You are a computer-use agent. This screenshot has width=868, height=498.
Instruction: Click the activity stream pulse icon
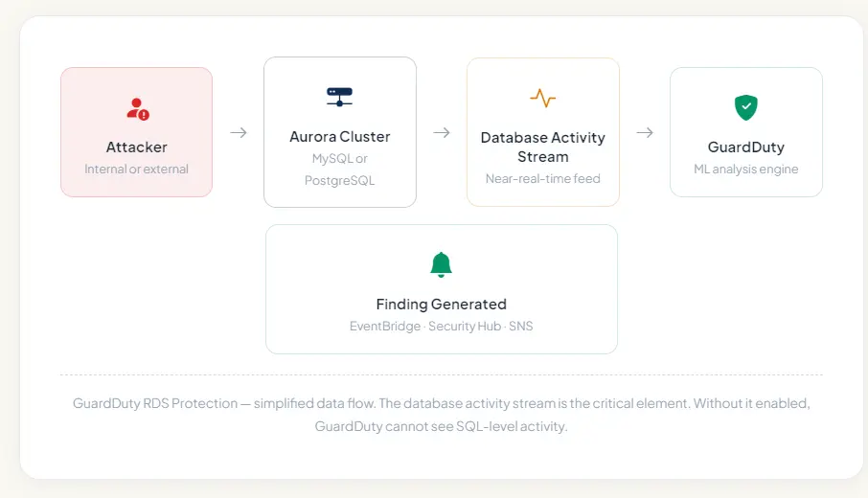coord(542,98)
